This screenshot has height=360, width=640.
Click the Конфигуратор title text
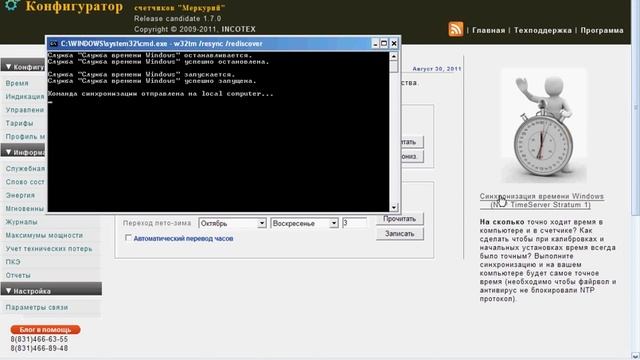tap(74, 7)
